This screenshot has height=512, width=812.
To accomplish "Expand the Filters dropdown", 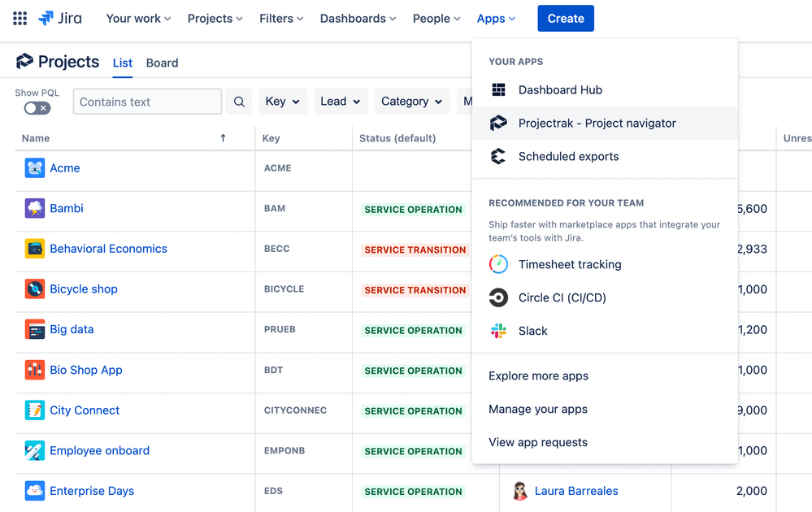I will pyautogui.click(x=281, y=19).
